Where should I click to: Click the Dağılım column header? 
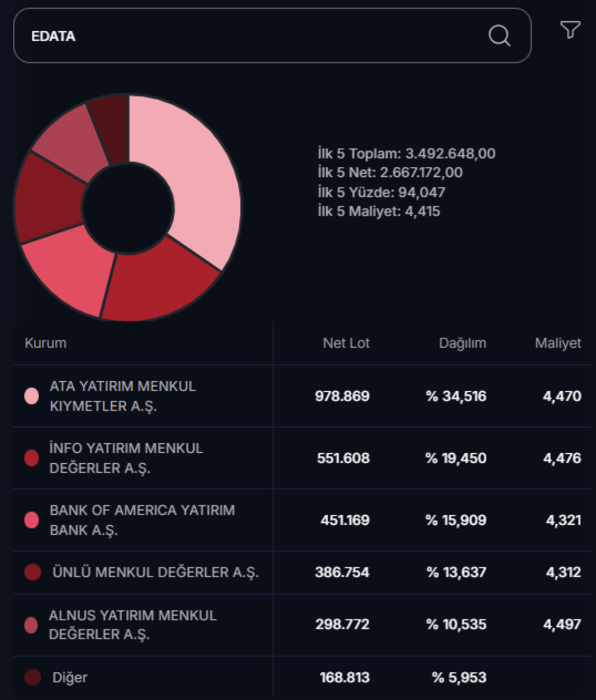point(462,343)
